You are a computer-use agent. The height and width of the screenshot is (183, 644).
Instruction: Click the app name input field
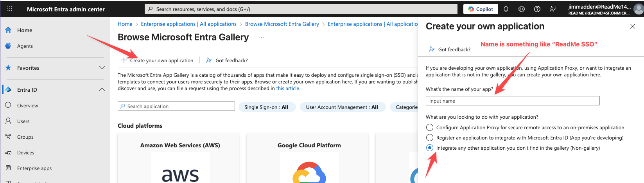tap(513, 101)
